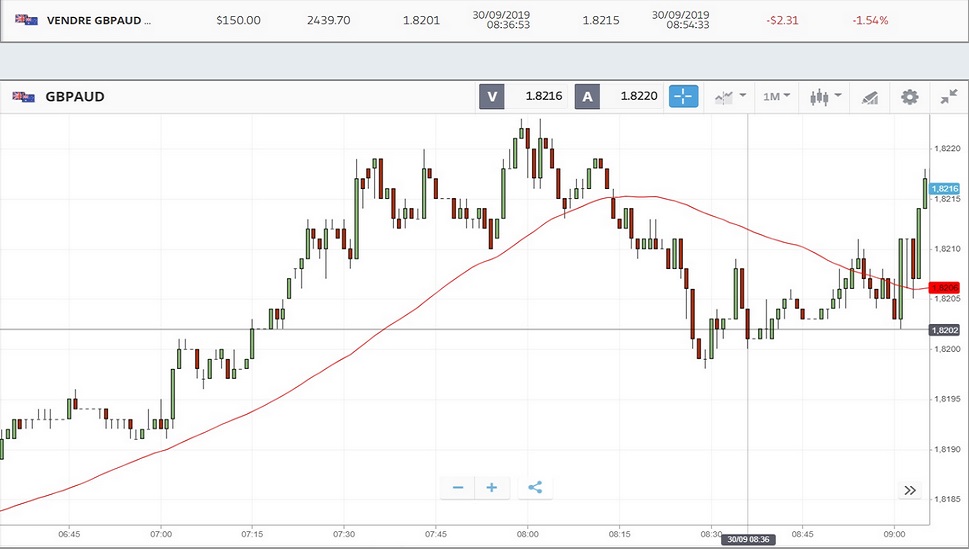Click the 09:00 time axis label

894,534
